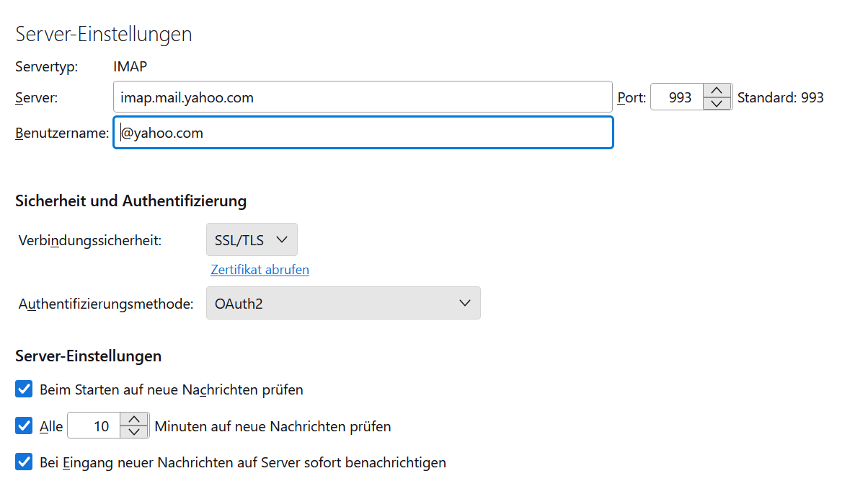
Task: Increase the port number with the up arrow
Action: [x=716, y=90]
